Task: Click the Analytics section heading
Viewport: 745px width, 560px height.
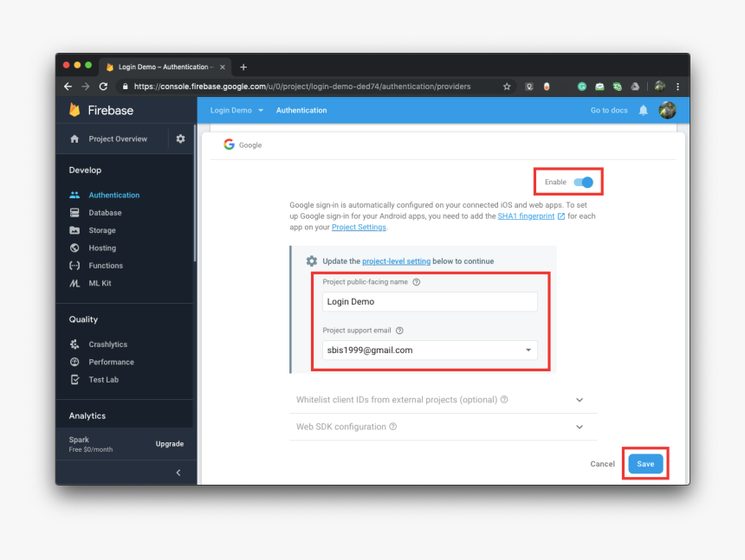Action: click(87, 415)
